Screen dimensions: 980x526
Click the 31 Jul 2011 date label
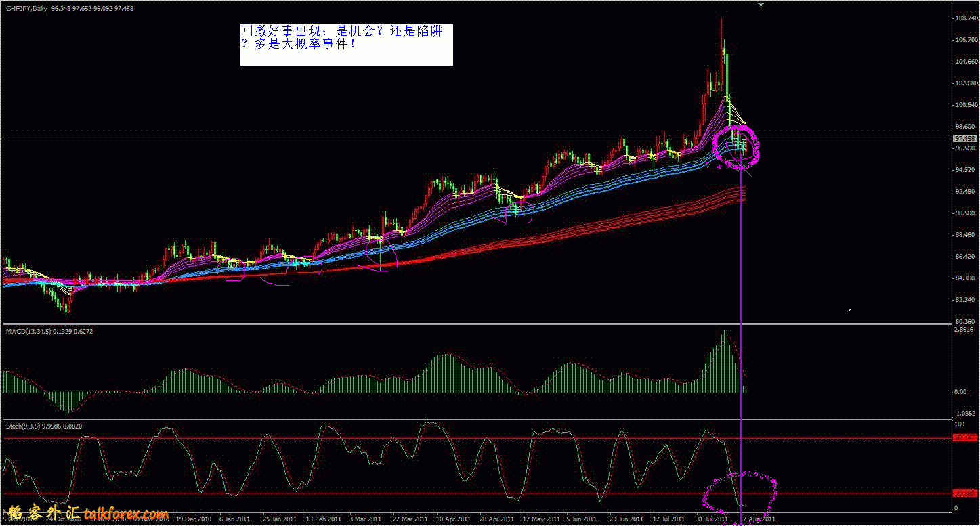(x=713, y=519)
